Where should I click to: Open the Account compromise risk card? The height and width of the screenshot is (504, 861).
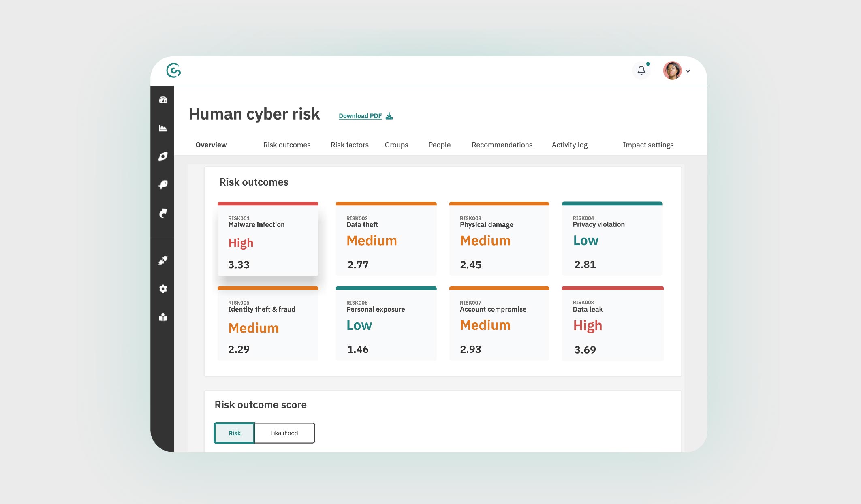pos(499,324)
